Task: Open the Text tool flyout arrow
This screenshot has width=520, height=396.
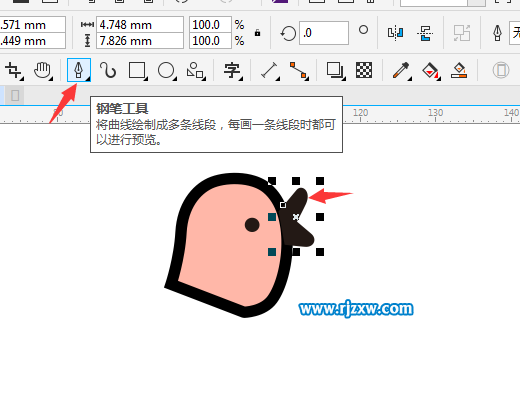Action: coord(241,79)
